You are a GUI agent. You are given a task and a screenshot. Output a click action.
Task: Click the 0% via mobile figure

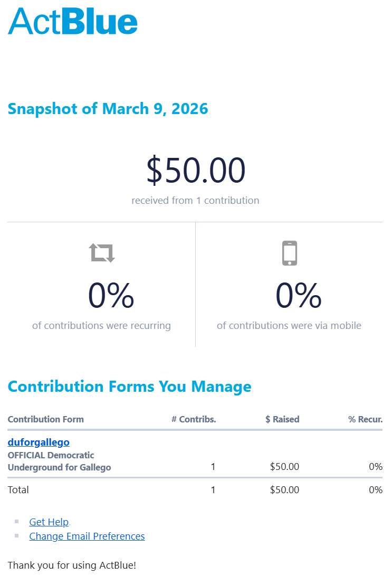coord(299,296)
